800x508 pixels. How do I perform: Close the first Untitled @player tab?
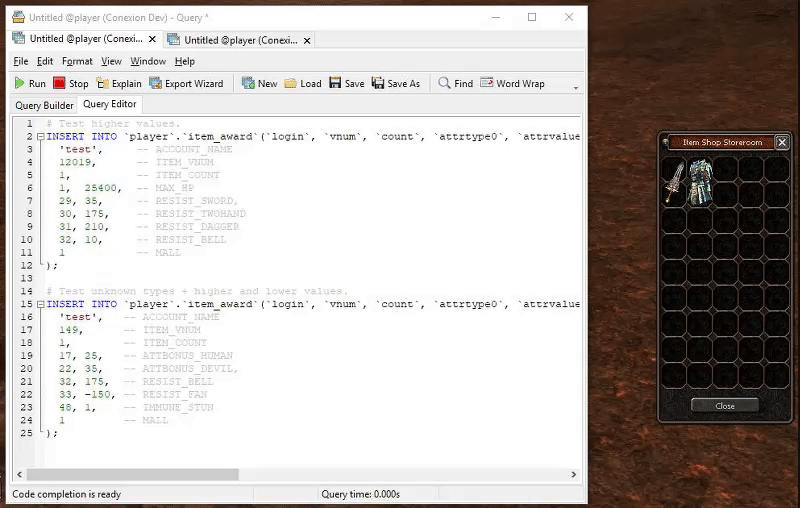point(152,39)
